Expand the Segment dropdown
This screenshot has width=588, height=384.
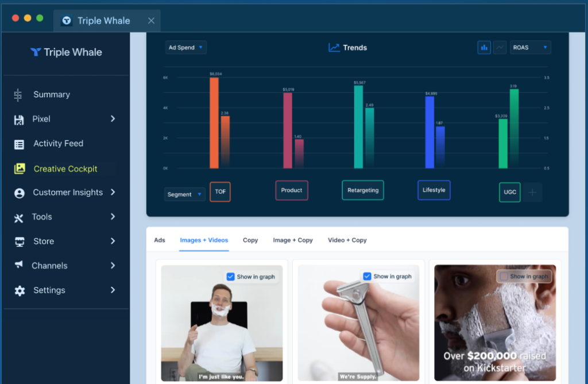pyautogui.click(x=184, y=194)
